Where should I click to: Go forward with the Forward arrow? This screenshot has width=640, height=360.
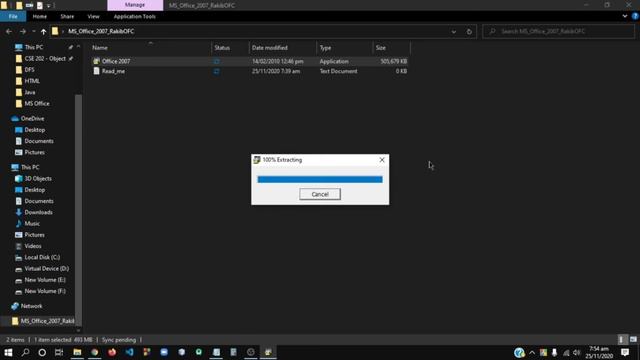point(22,31)
